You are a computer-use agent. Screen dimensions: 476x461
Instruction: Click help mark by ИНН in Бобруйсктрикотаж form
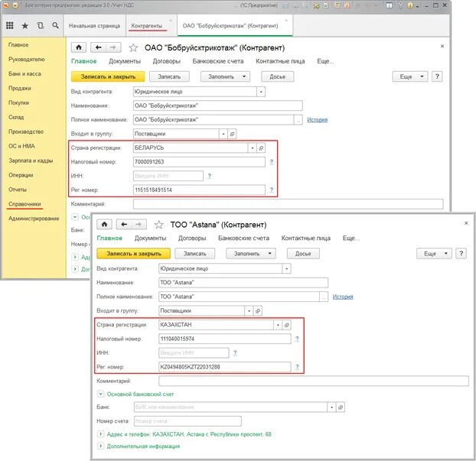[x=209, y=176]
